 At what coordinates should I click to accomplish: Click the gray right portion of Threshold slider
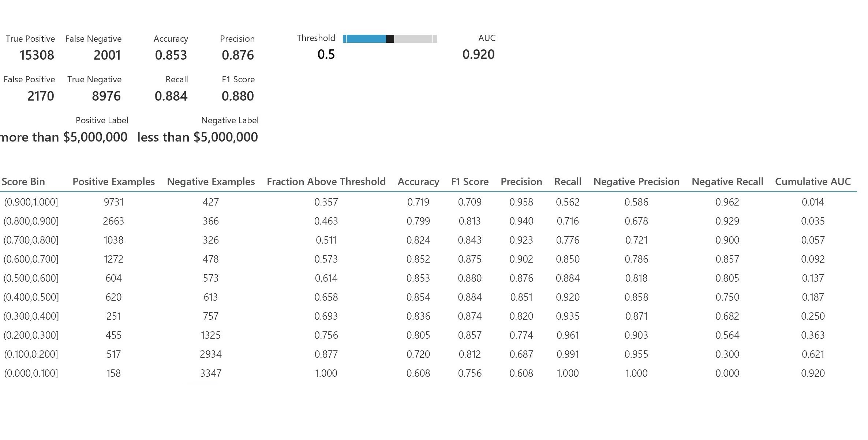(x=414, y=39)
